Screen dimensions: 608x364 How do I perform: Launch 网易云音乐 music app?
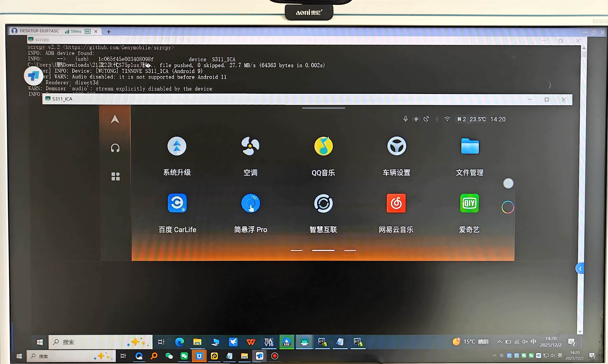(396, 203)
